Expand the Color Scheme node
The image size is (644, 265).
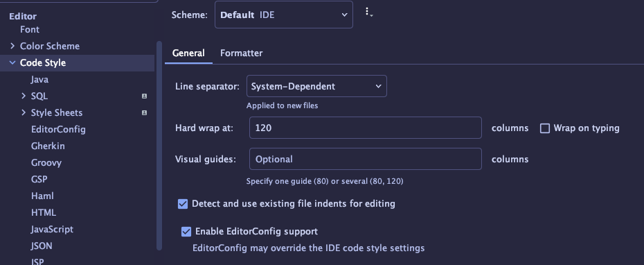[12, 46]
